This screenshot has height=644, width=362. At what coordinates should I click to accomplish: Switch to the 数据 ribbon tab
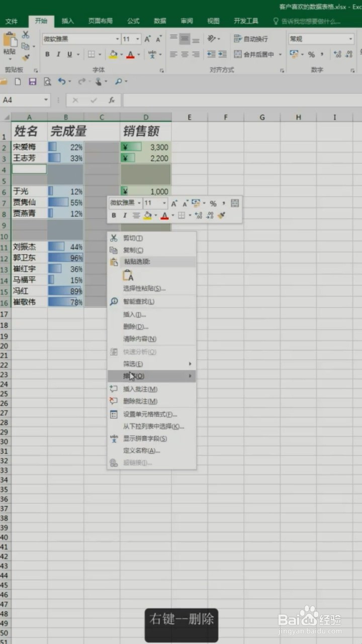tap(160, 21)
